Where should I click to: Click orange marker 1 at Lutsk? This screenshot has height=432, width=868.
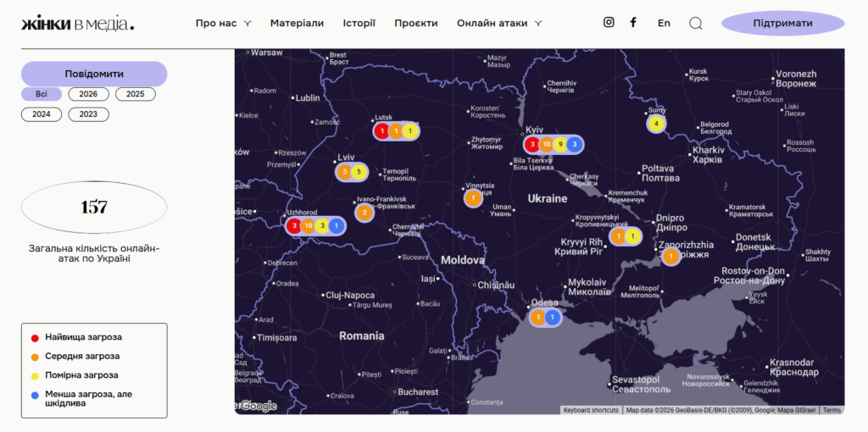click(x=396, y=131)
